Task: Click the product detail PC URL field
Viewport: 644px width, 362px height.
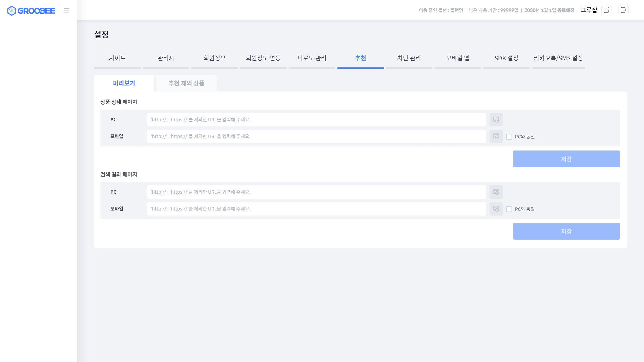Action: coord(316,120)
